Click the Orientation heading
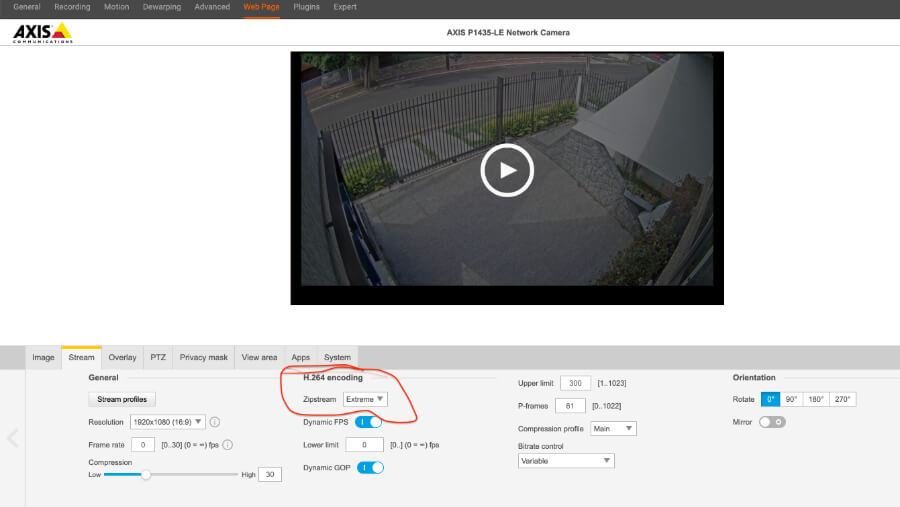This screenshot has width=900, height=507. [x=754, y=377]
